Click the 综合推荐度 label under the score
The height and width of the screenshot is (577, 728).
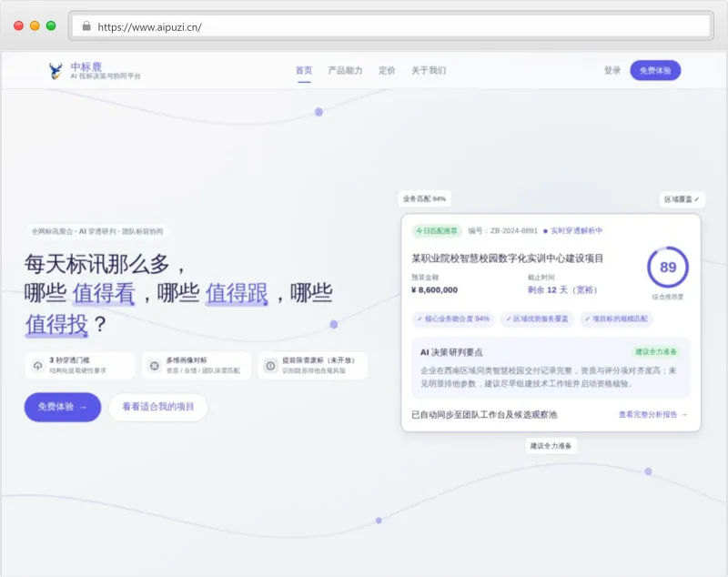668,297
